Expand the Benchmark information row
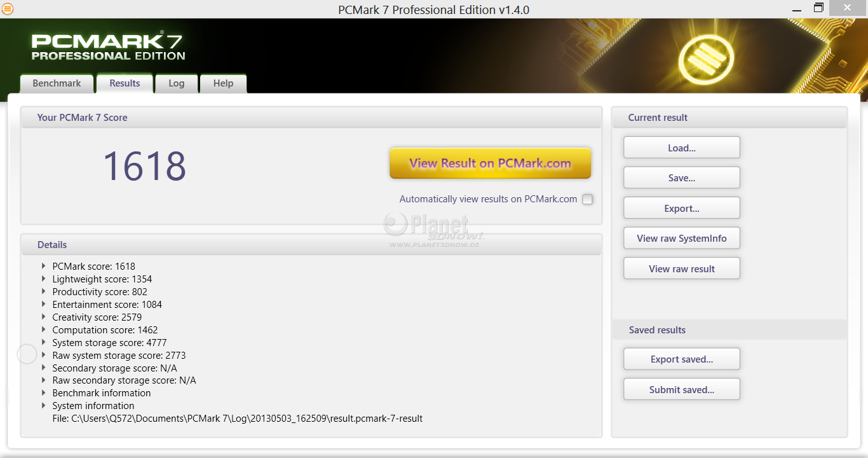Viewport: 868px width, 458px height. (44, 392)
